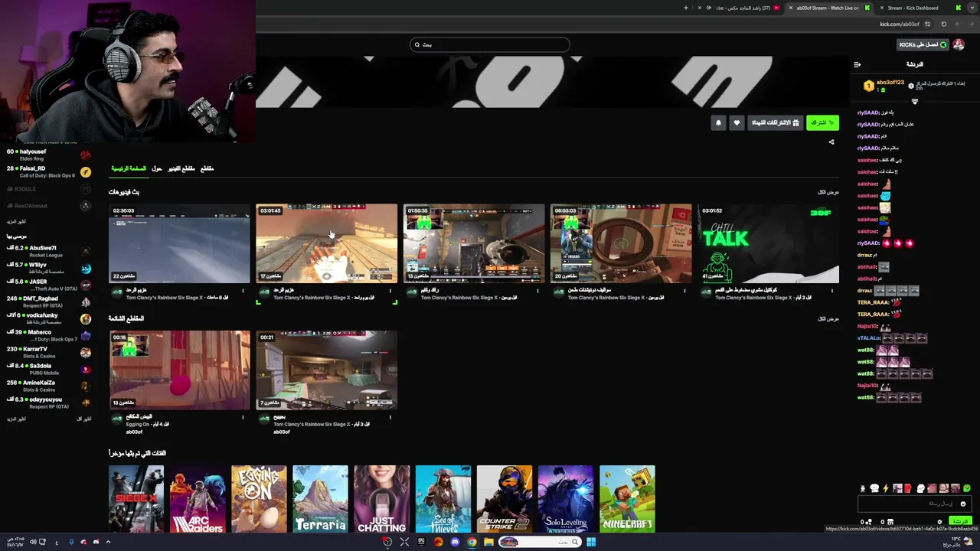Open site settings icon in address bar
Screen dimensions: 980x551
927,24
